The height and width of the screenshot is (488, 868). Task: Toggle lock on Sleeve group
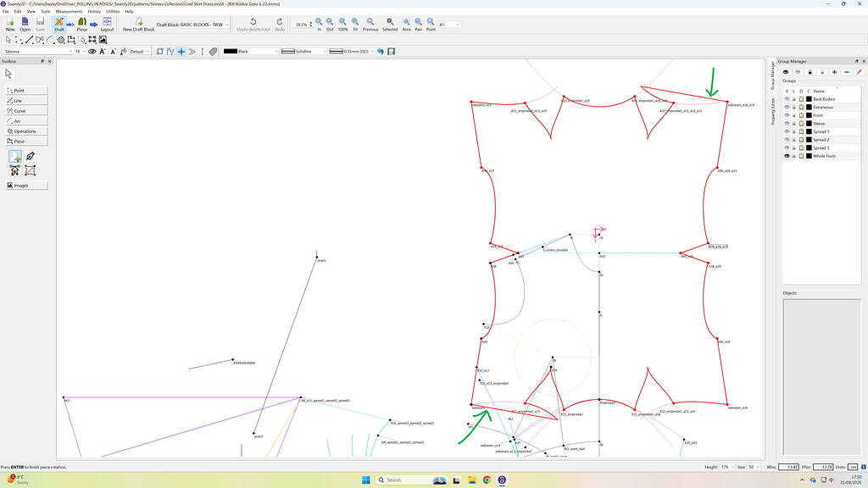[793, 124]
